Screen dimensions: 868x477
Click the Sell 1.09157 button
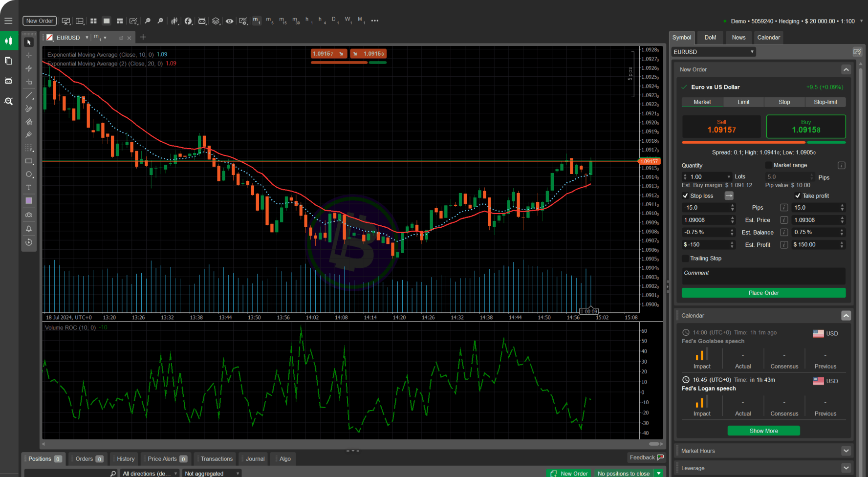click(721, 127)
